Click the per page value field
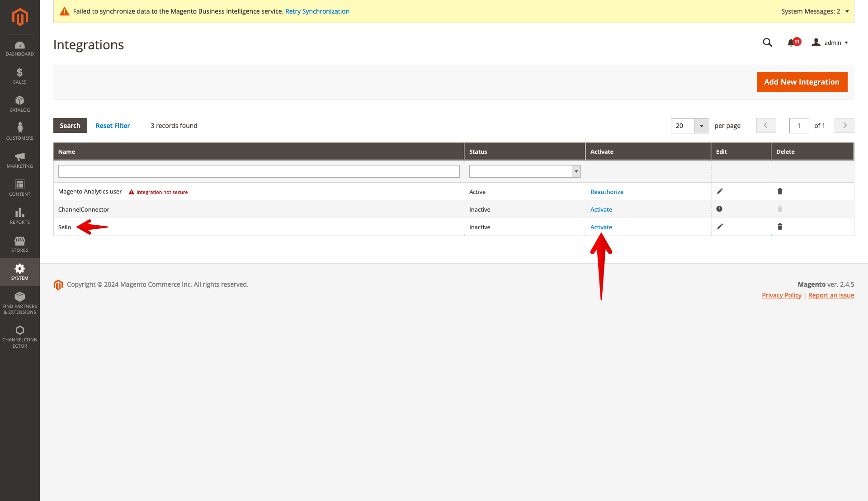This screenshot has height=501, width=868. coord(683,126)
